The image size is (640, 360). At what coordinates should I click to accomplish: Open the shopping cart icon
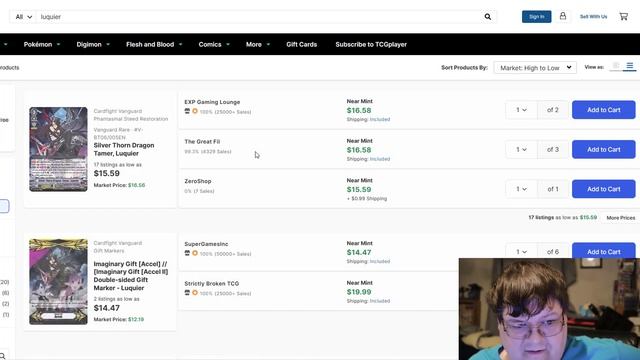pyautogui.click(x=624, y=16)
